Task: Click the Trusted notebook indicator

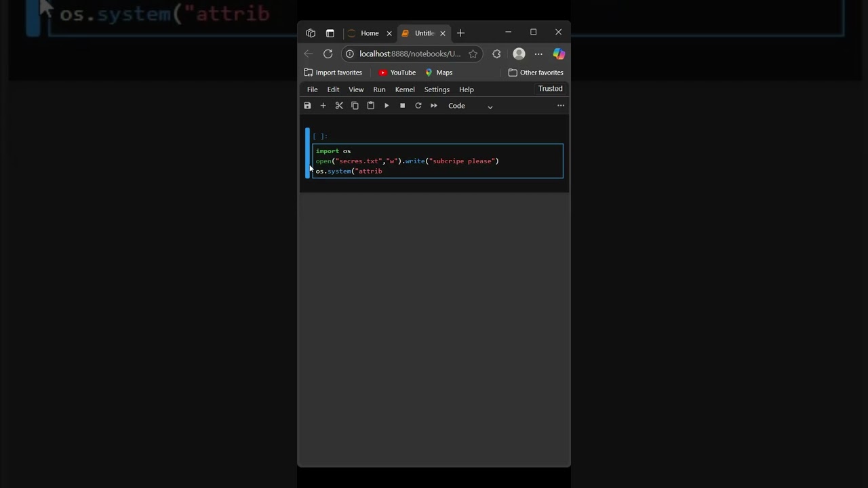Action: 550,89
